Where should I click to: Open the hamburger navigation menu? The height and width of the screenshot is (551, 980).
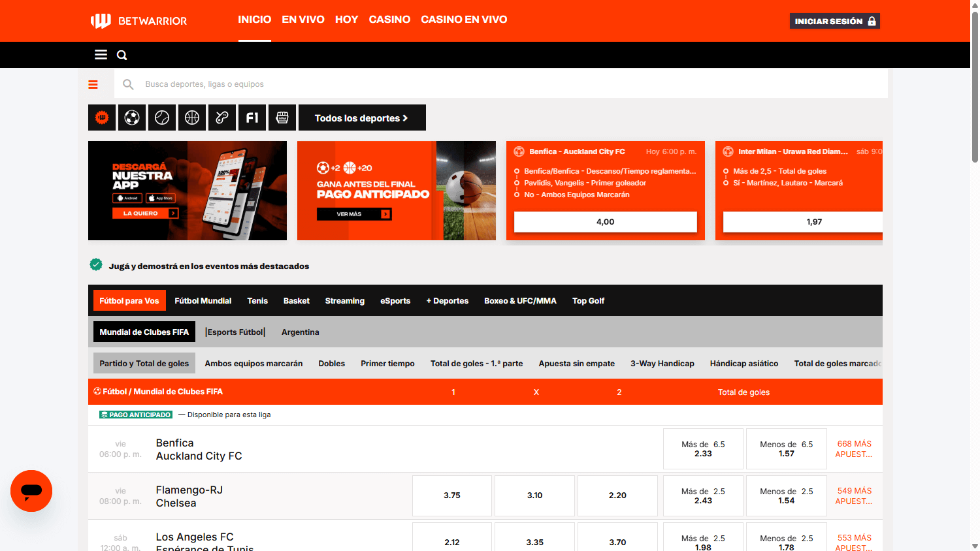(101, 55)
